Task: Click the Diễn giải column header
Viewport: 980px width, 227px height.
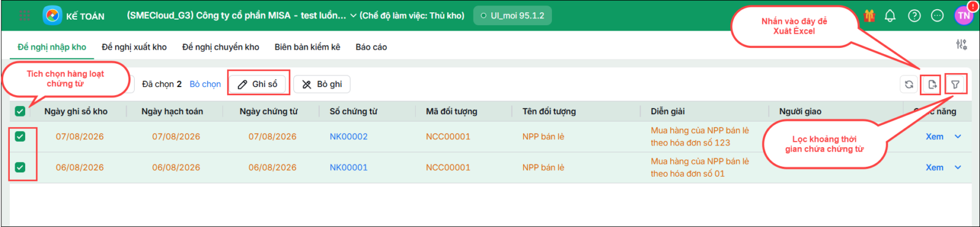Action: coord(668,112)
